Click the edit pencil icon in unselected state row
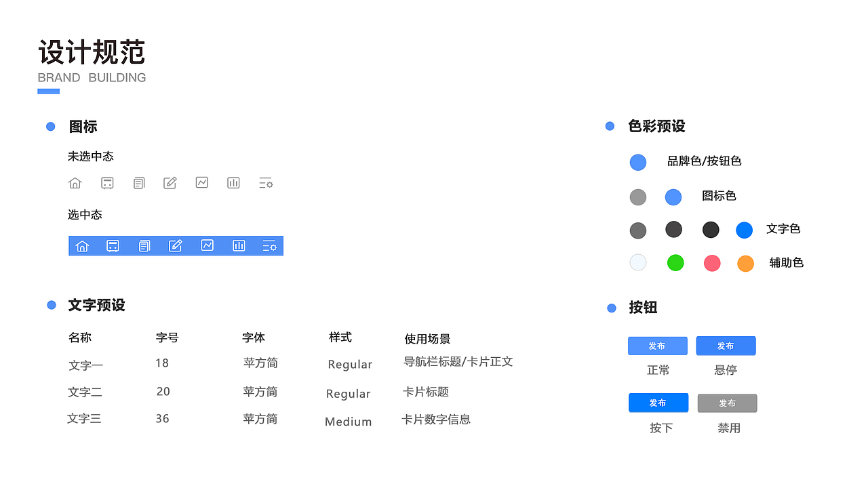The height and width of the screenshot is (488, 868). [x=170, y=182]
